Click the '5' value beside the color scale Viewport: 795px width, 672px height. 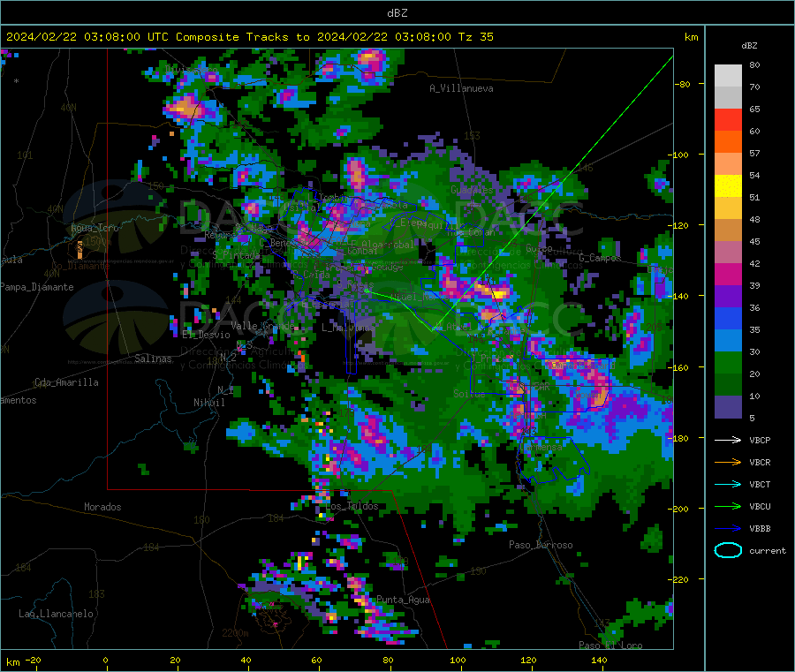click(x=752, y=418)
